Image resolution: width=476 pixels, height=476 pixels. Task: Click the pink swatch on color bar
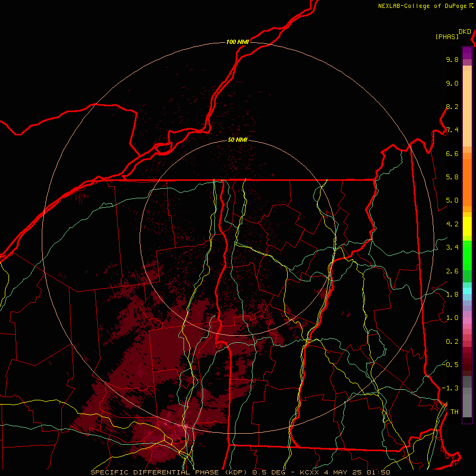pos(467,321)
